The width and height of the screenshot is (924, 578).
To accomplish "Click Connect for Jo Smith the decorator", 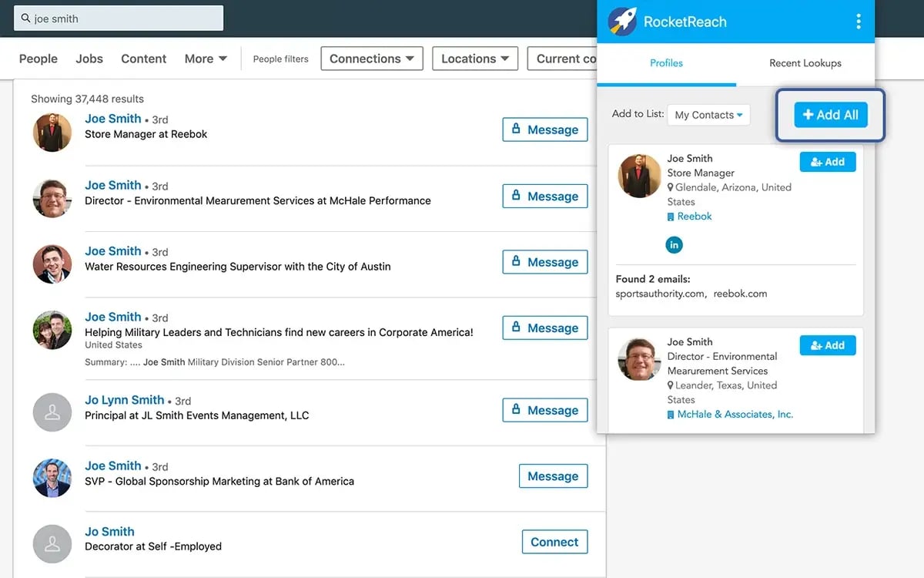I will point(554,542).
